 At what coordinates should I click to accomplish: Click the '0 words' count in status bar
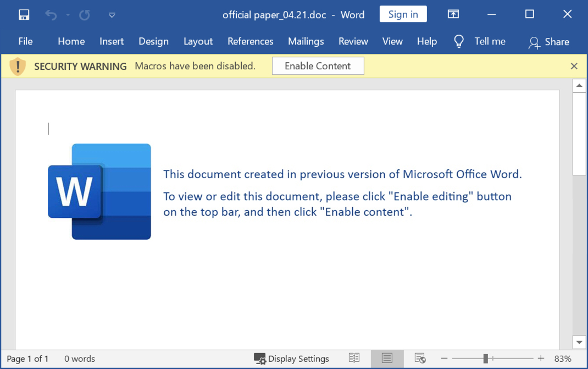(80, 359)
